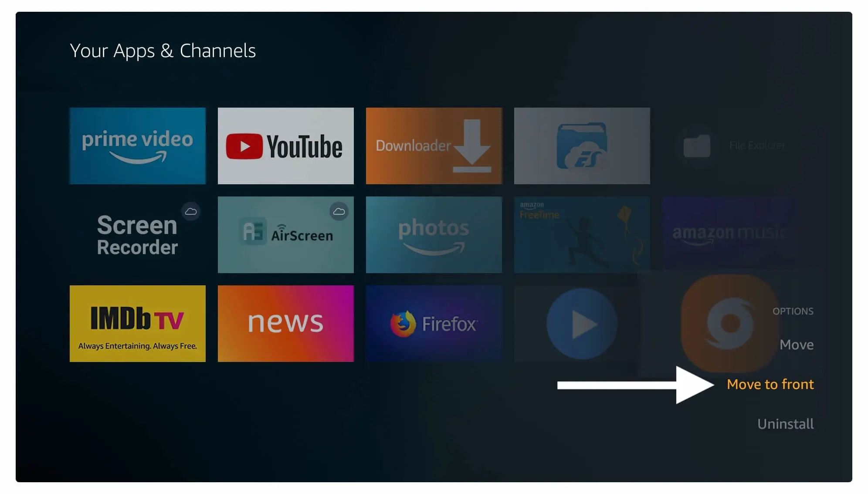The image size is (868, 494).
Task: Launch Downloader app
Action: click(x=434, y=145)
